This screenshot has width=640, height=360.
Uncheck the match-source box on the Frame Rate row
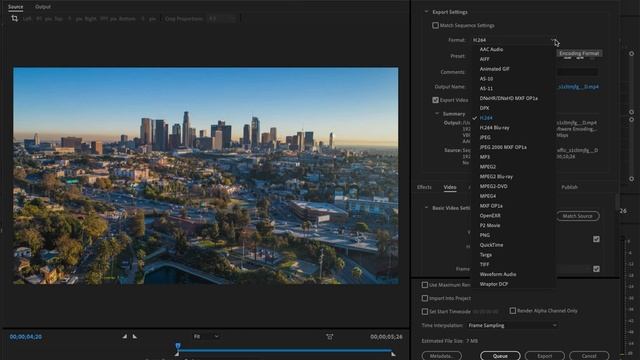pyautogui.click(x=596, y=269)
